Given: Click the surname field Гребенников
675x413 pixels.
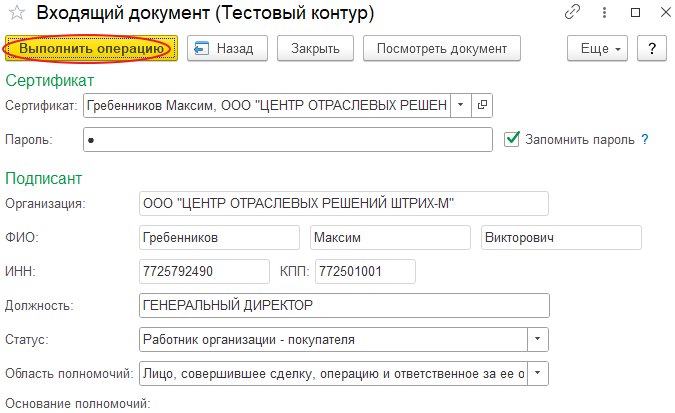Looking at the screenshot, I should (x=219, y=237).
